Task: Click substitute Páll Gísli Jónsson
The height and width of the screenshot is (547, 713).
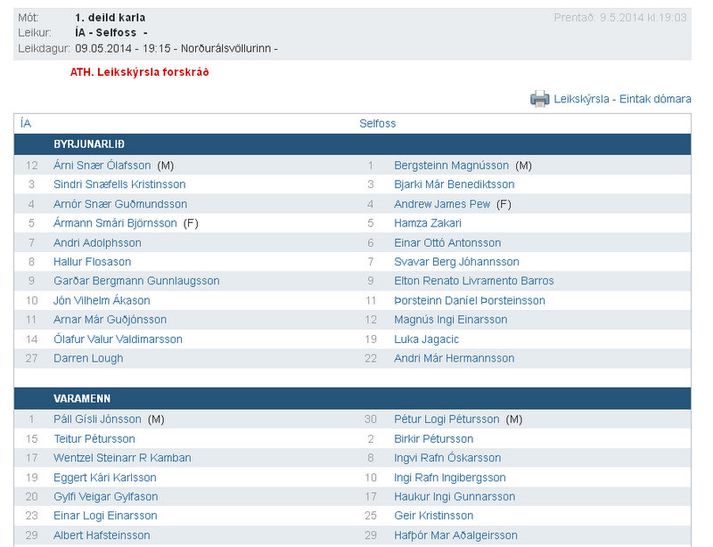Action: tap(97, 419)
